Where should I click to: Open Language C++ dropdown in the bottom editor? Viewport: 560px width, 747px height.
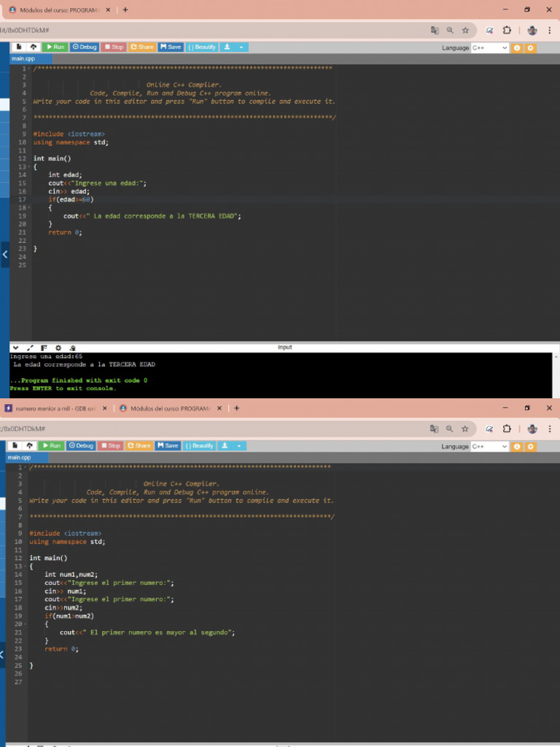point(489,446)
